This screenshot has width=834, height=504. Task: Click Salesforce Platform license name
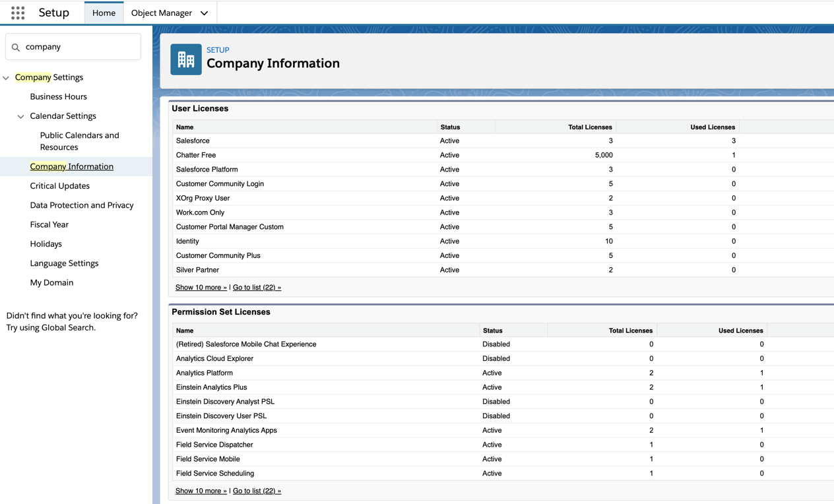(207, 170)
